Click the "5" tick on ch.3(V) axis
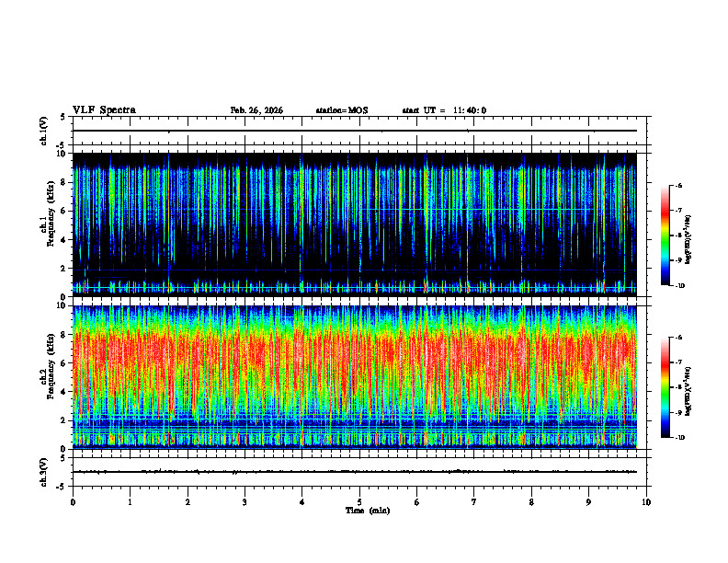The image size is (728, 563). point(63,458)
